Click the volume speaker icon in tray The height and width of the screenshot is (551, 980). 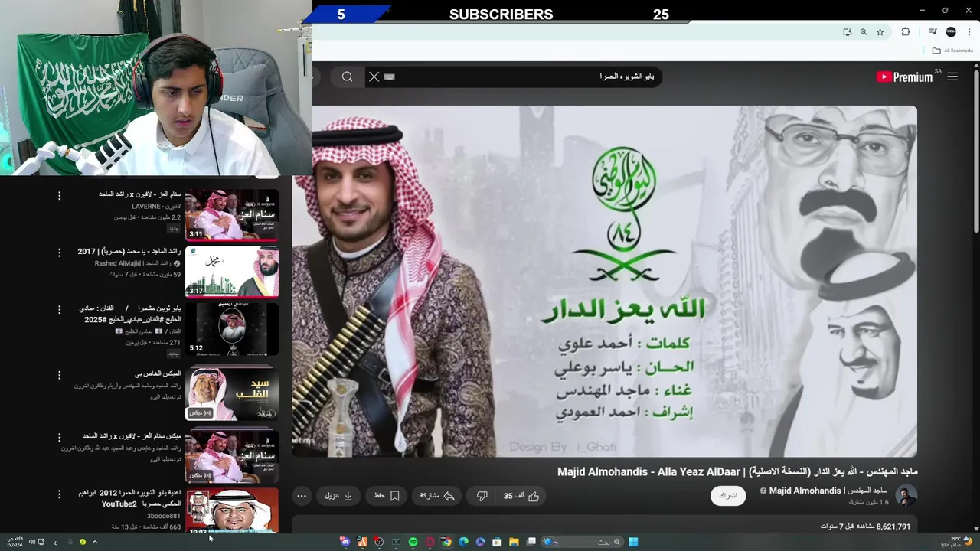point(32,542)
